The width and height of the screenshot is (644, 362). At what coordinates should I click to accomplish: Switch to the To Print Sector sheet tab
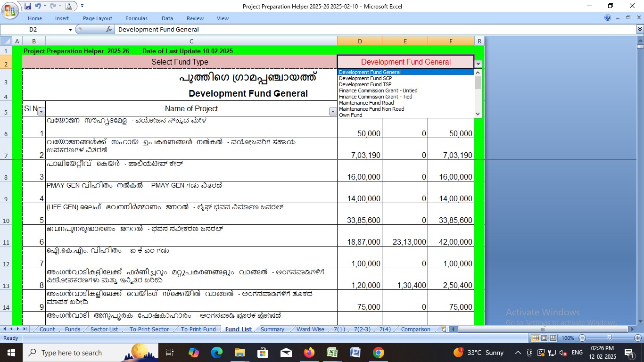click(149, 329)
